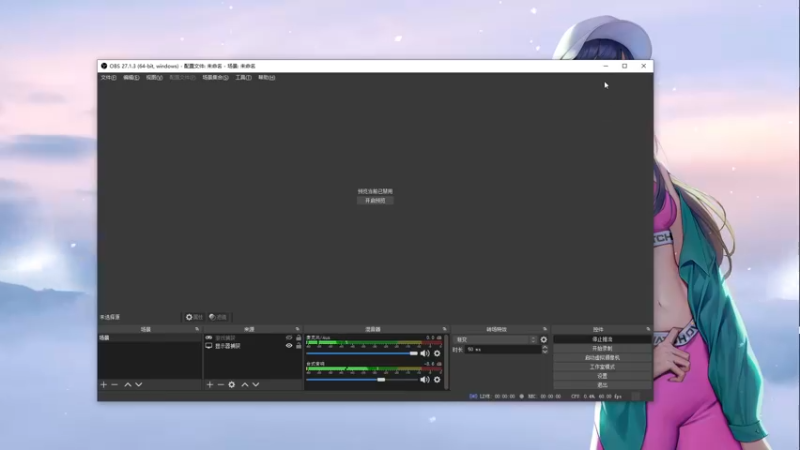800x450 pixels.
Task: Click the 停止推流 stop streaming button
Action: pos(602,339)
